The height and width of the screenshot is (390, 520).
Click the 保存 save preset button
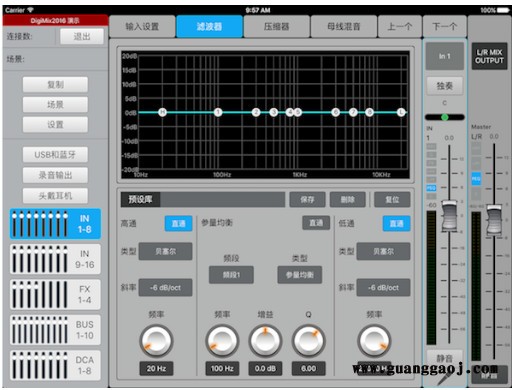[x=307, y=200]
